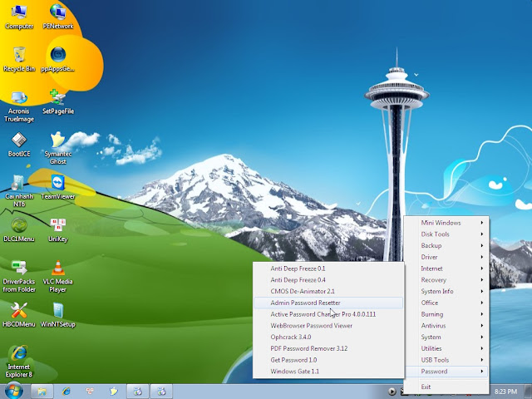
Task: Click the Ghost icon in taskbar
Action: pyautogui.click(x=114, y=392)
